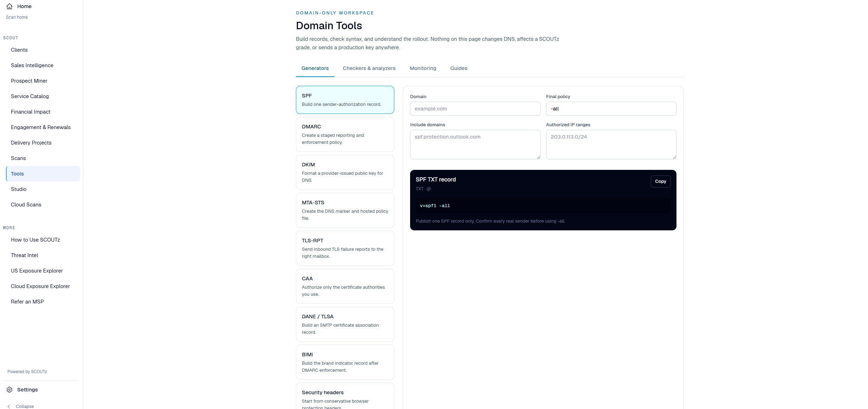Click the Authorized IP ranges text area
868x409 pixels.
pos(611,145)
